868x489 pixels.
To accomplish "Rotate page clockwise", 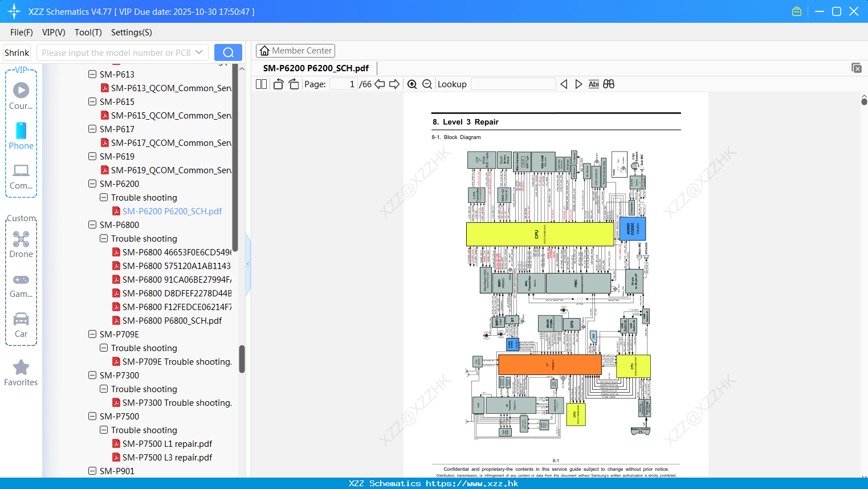I will coord(294,84).
